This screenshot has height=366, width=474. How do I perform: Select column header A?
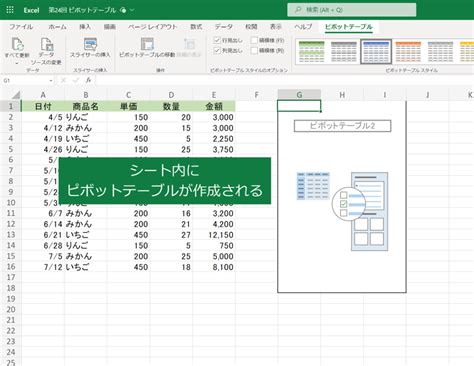coord(43,95)
